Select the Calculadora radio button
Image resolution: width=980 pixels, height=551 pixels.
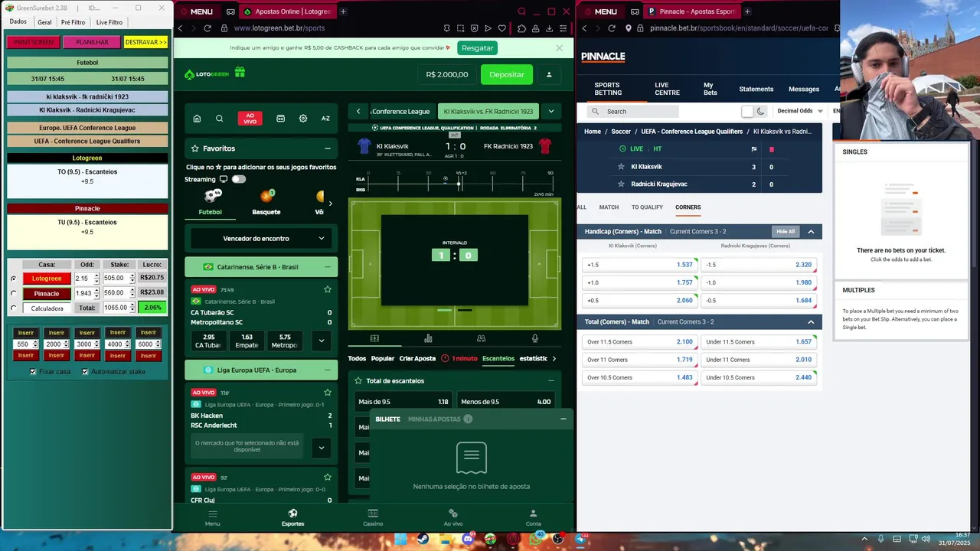[x=13, y=308]
